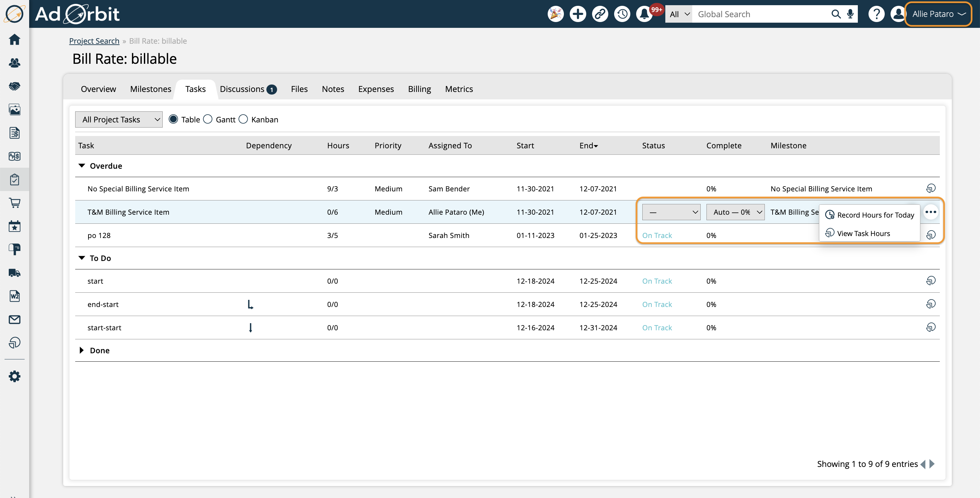Screen dimensions: 980x498
Task: Click into the Global Search field
Action: point(761,14)
